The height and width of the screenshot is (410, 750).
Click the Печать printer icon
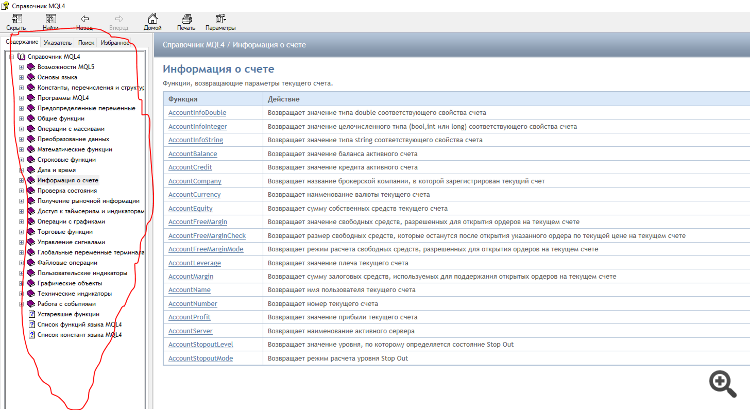(x=187, y=19)
